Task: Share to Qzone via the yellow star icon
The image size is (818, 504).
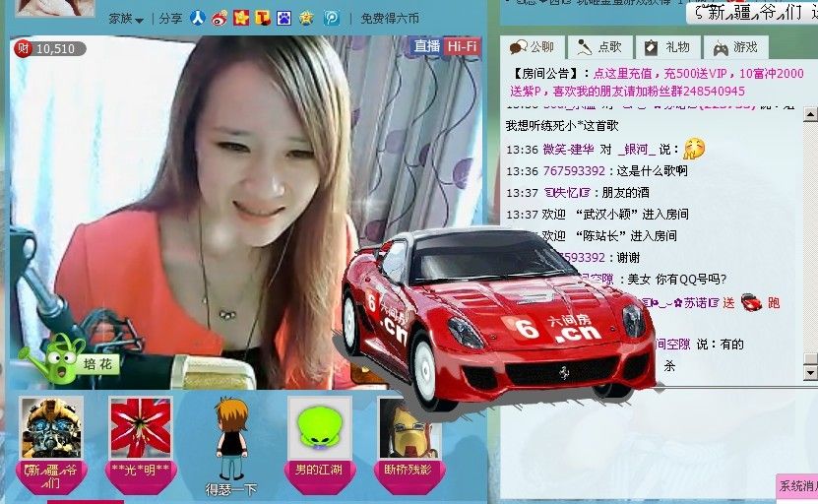Action: (307, 19)
